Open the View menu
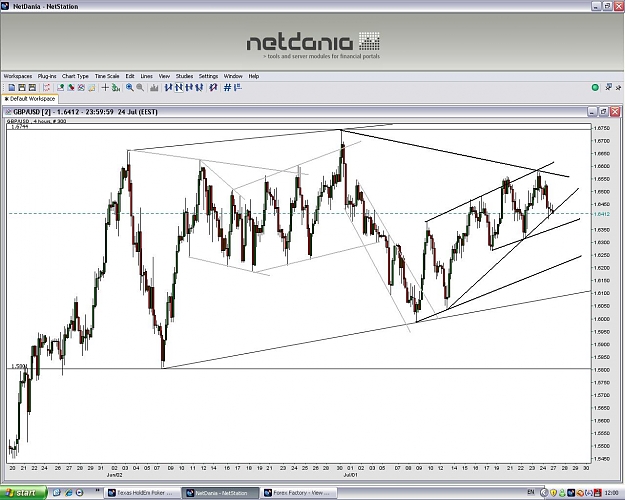 pyautogui.click(x=164, y=76)
